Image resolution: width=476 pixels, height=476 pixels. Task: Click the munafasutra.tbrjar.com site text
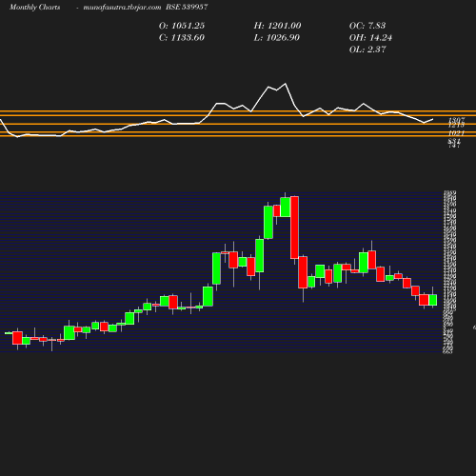tap(122, 8)
